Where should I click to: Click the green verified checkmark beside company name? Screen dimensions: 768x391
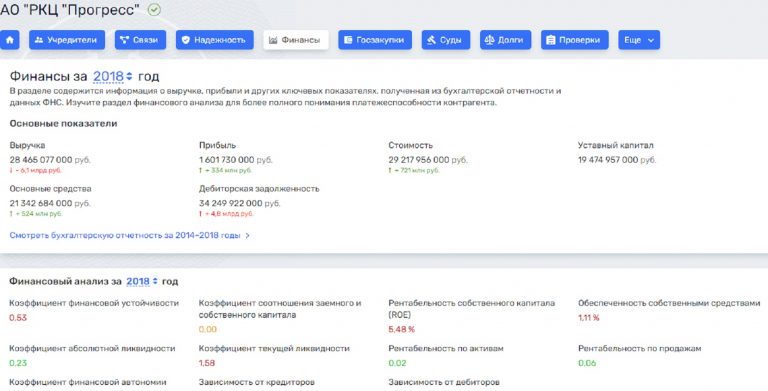(154, 9)
